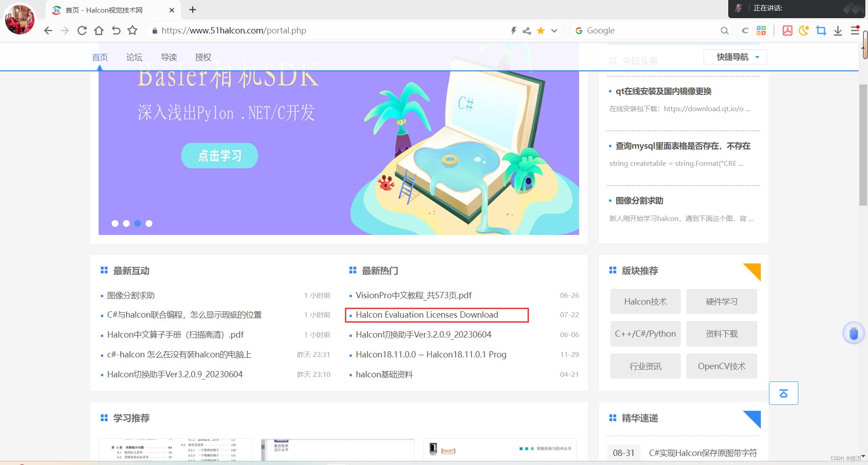Viewport: 868px width, 465px height.
Task: Select the third blue carousel dot
Action: click(137, 223)
